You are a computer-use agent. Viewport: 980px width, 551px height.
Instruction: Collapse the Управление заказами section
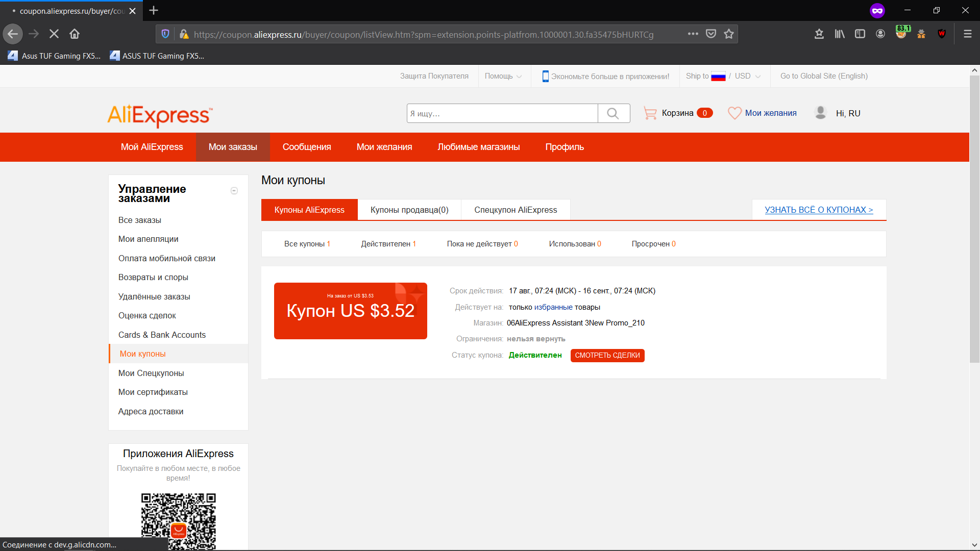(x=234, y=191)
